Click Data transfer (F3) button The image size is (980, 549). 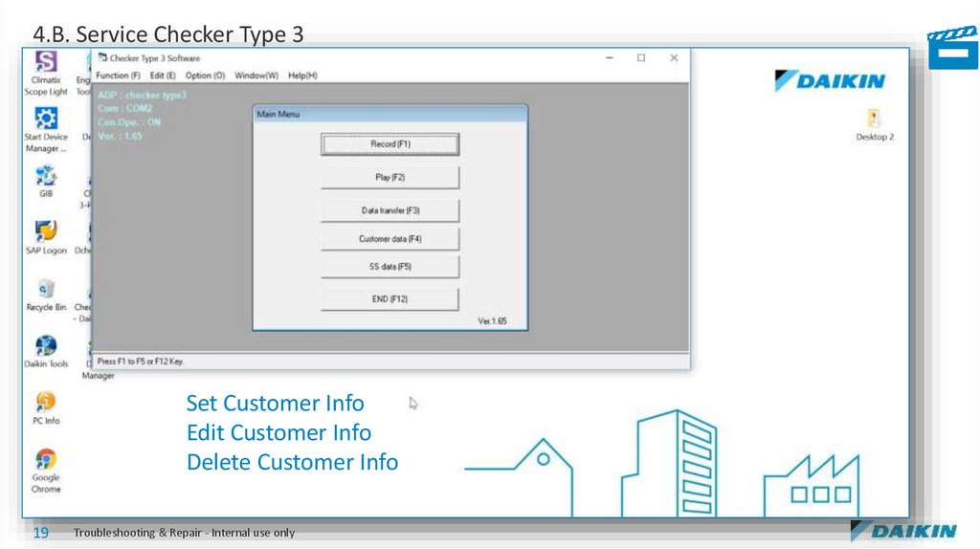[x=390, y=210]
